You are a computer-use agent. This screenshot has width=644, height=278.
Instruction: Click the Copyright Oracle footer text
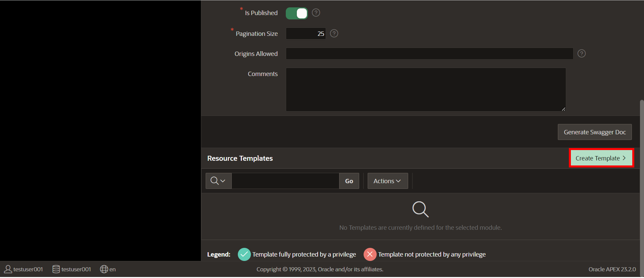(x=320, y=269)
